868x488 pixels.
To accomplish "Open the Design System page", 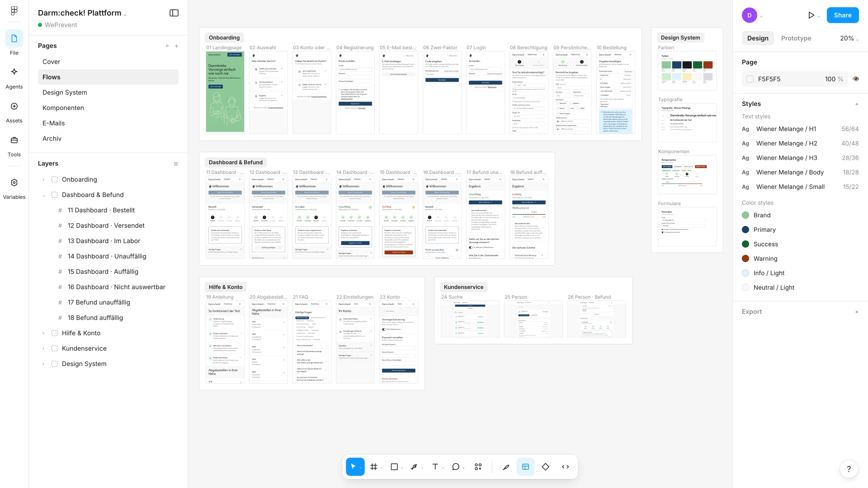I will [x=108, y=93].
